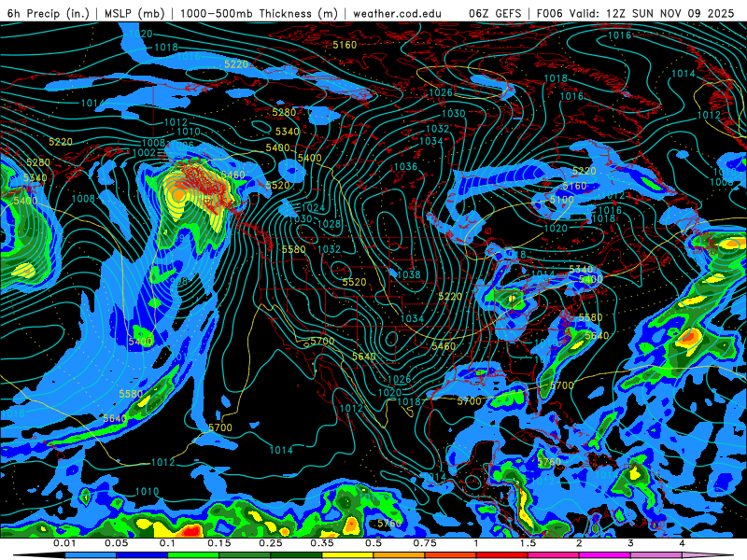Click the 1028 pressure contour label
The width and height of the screenshot is (747, 560).
pyautogui.click(x=330, y=224)
